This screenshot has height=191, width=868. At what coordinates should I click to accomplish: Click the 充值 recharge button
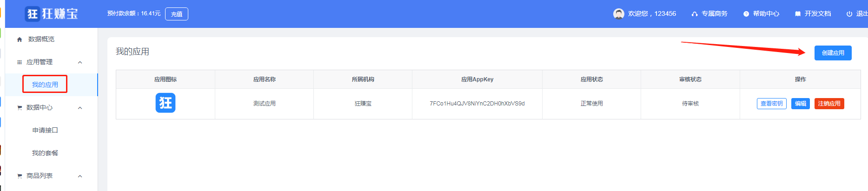177,14
